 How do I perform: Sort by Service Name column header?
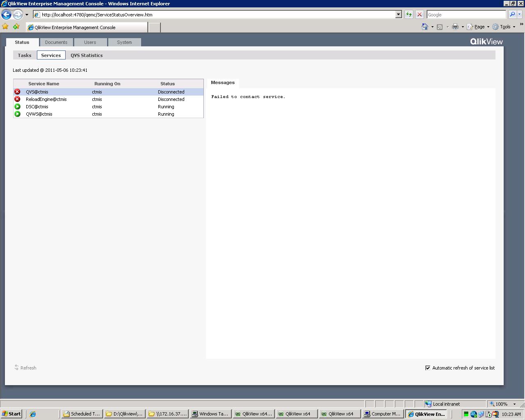point(43,84)
